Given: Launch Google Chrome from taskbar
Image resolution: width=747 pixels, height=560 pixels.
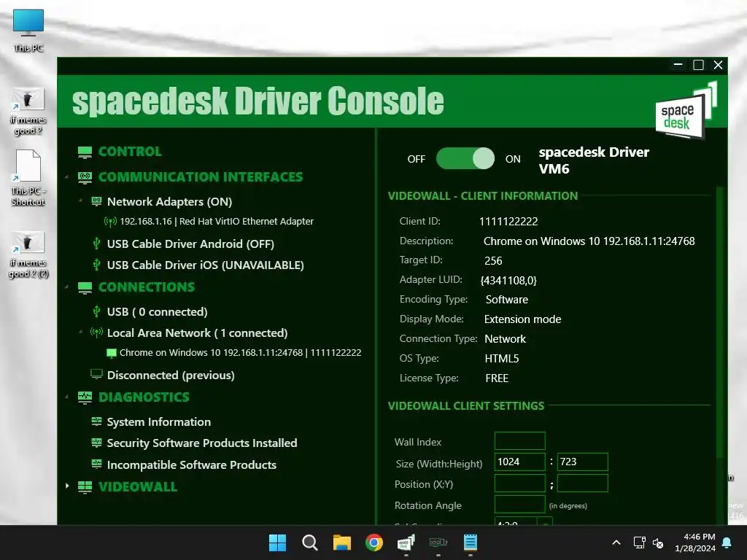Looking at the screenshot, I should [374, 542].
